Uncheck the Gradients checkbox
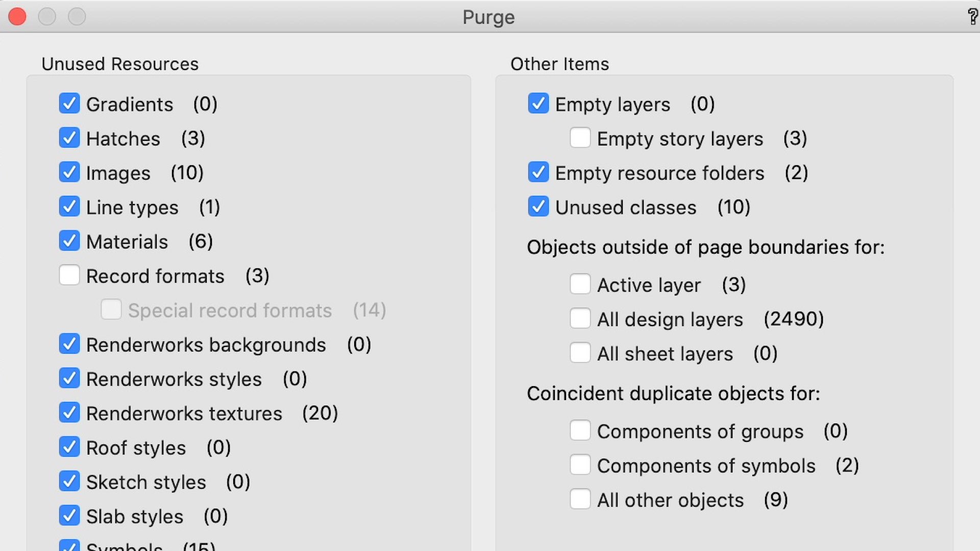Image resolution: width=980 pixels, height=551 pixels. coord(69,104)
